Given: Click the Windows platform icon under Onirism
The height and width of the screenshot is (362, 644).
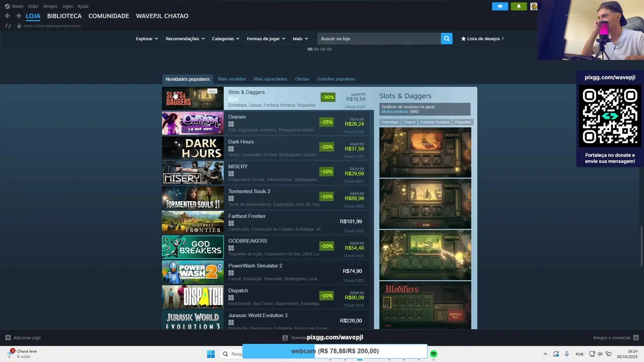Looking at the screenshot, I should [x=231, y=124].
